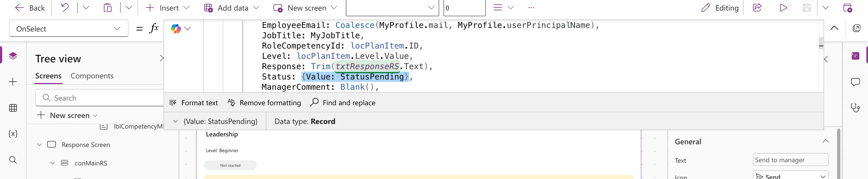Viewport: 868px width, 179px height.
Task: Open the more options ellipsis menu
Action: (x=531, y=8)
